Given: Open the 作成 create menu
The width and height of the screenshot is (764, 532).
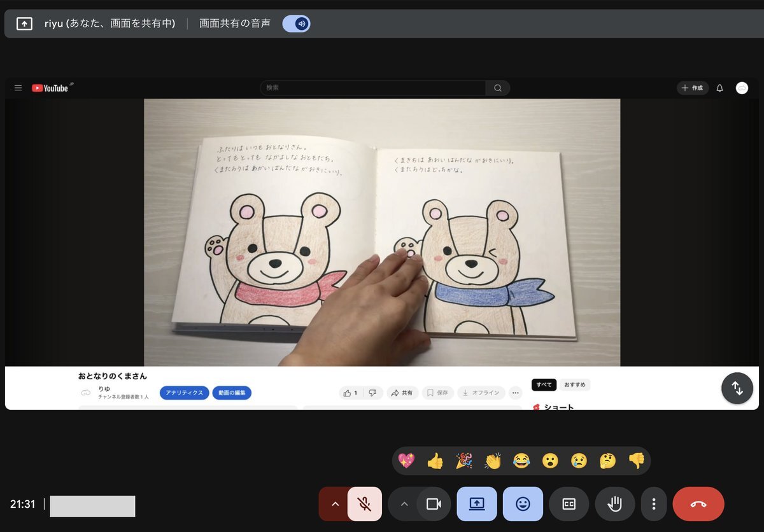Looking at the screenshot, I should point(693,88).
